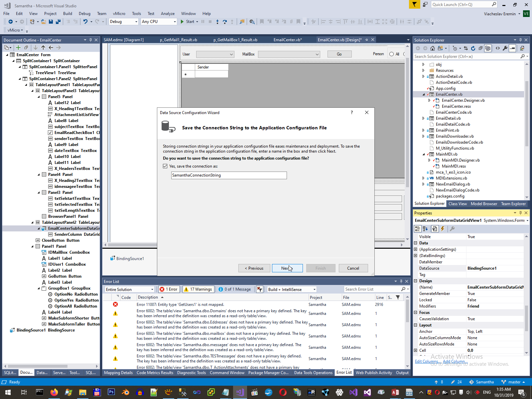Open the vMicro menu in the menu bar
Screen dimensions: 532x399
point(119,14)
